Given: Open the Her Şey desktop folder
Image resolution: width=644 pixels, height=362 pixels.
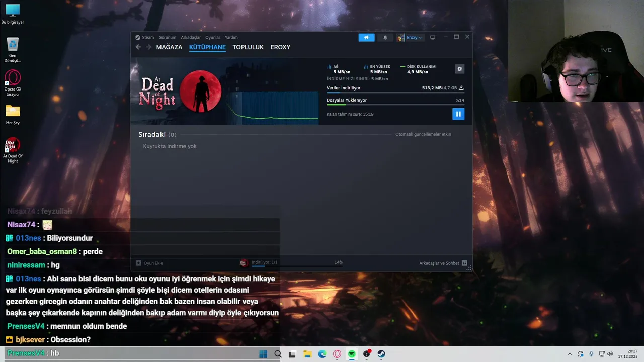Looking at the screenshot, I should tap(13, 115).
